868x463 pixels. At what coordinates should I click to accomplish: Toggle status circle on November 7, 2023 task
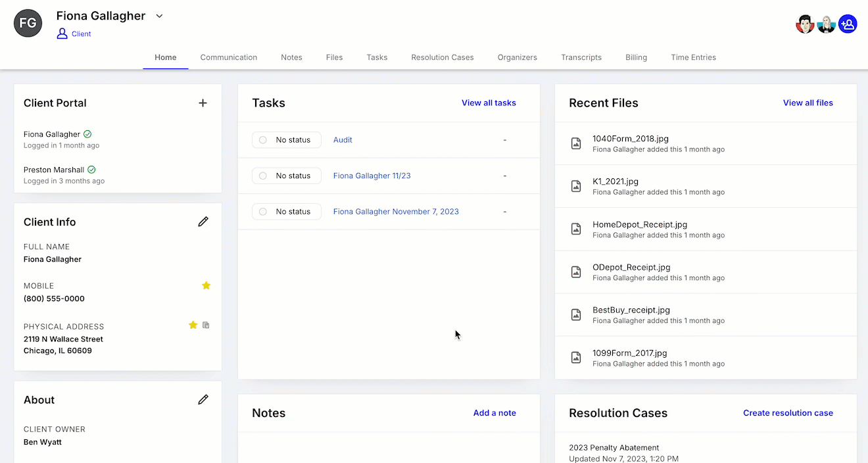tap(263, 212)
